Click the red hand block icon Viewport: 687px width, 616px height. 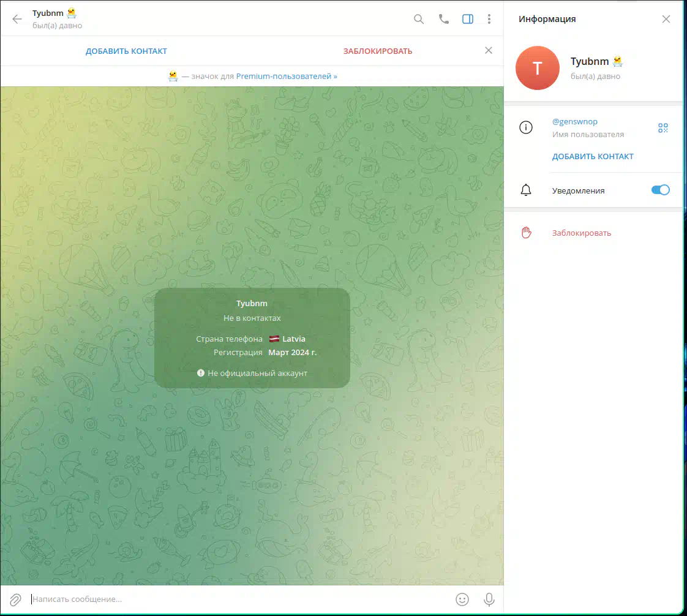[x=526, y=233]
